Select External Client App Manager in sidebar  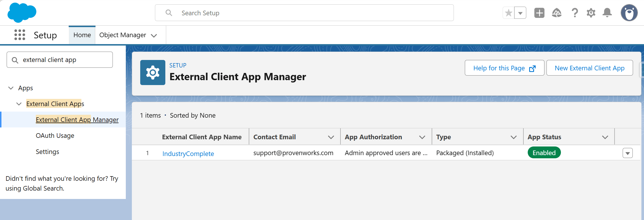(x=77, y=120)
